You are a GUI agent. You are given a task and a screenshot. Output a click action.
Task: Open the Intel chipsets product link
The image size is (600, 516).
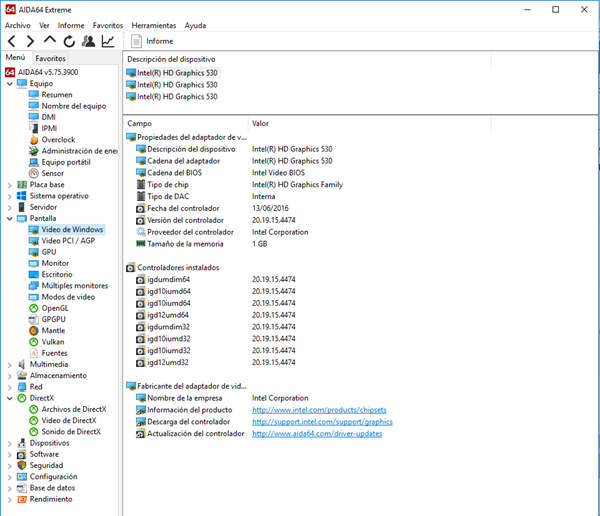(x=319, y=410)
